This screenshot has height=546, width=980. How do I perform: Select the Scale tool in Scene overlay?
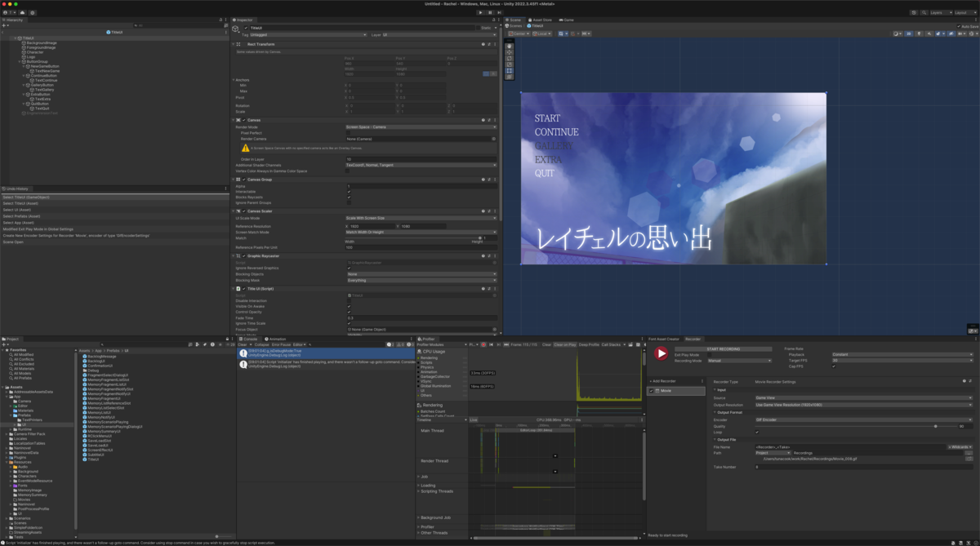tap(509, 64)
